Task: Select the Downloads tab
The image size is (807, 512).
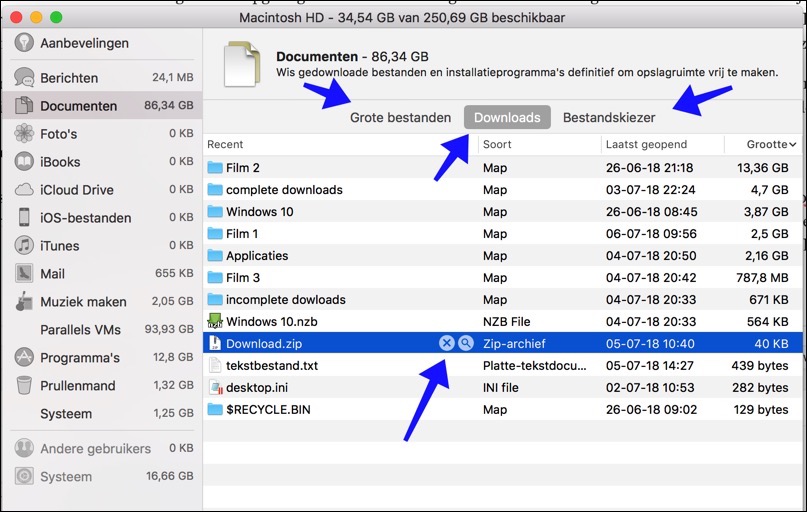Action: [x=507, y=118]
